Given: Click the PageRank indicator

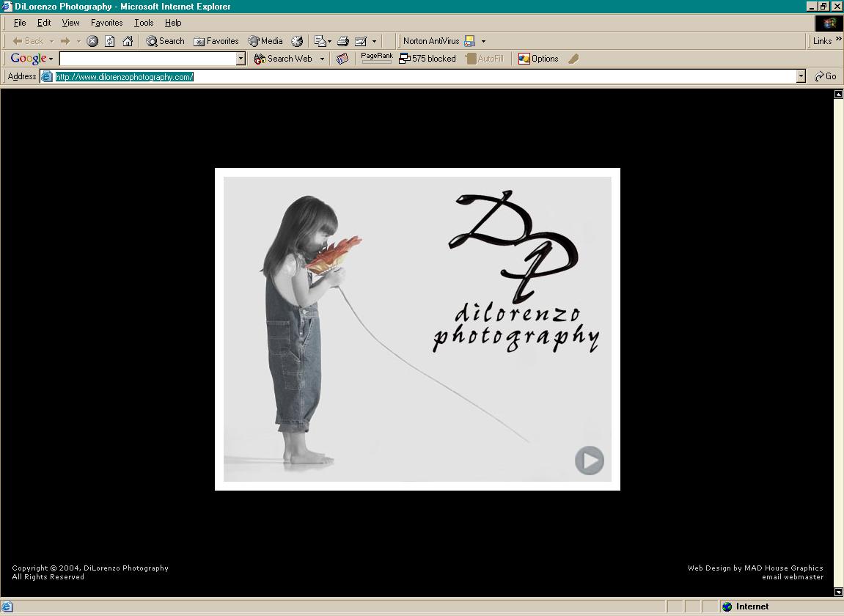Looking at the screenshot, I should 377,58.
